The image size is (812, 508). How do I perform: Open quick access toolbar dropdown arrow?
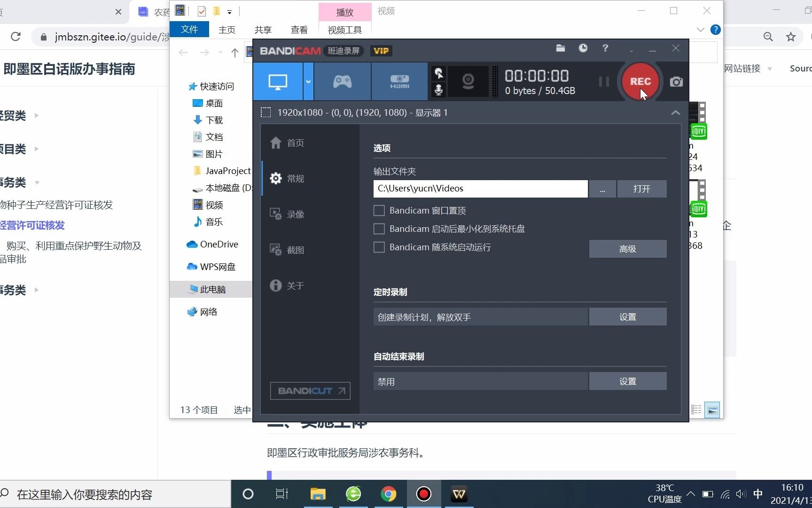point(229,12)
